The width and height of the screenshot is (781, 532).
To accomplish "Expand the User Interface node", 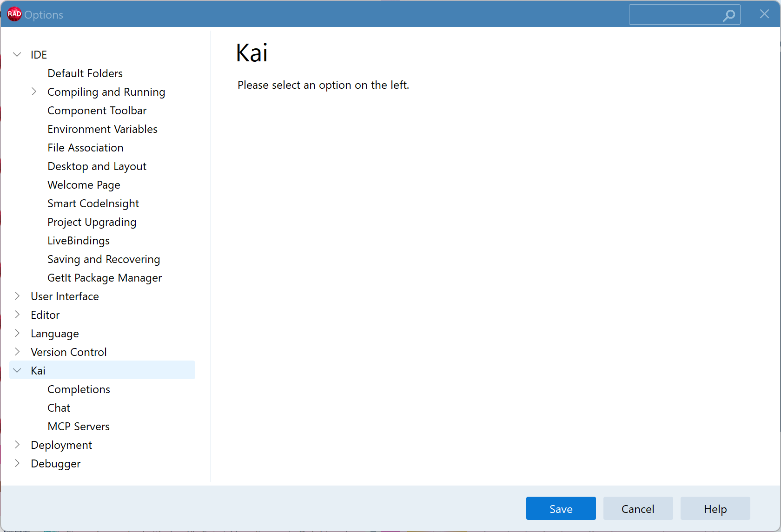I will coord(17,296).
